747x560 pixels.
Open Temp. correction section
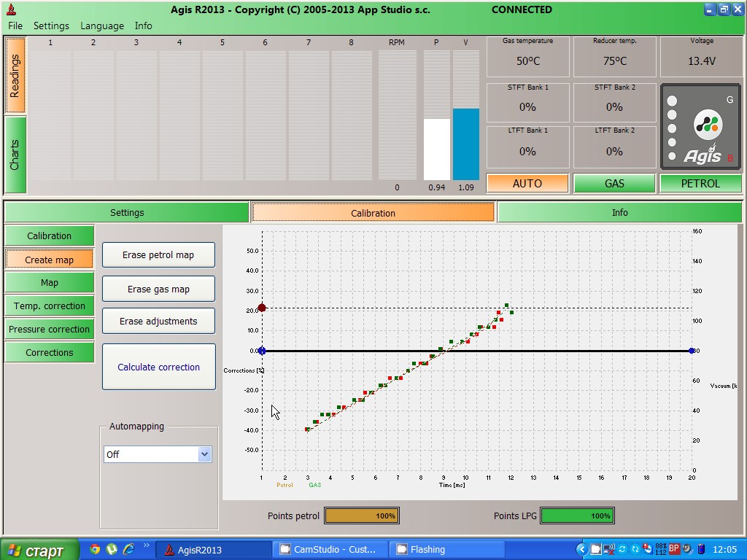[x=50, y=306]
